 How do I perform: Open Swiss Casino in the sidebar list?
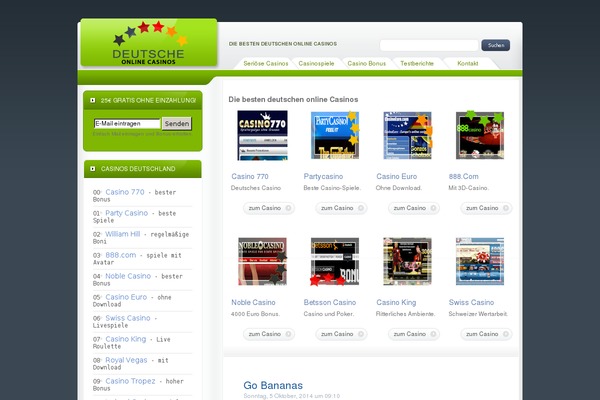(128, 318)
